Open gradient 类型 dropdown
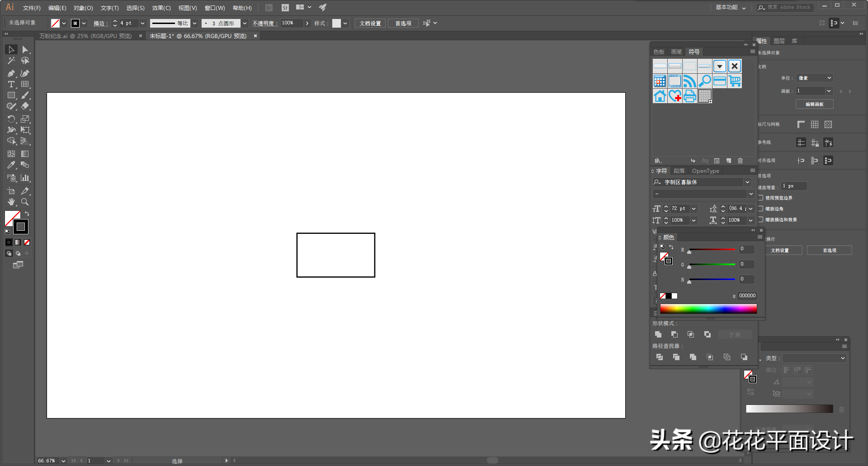Viewport: 868px width, 466px height. click(x=815, y=358)
